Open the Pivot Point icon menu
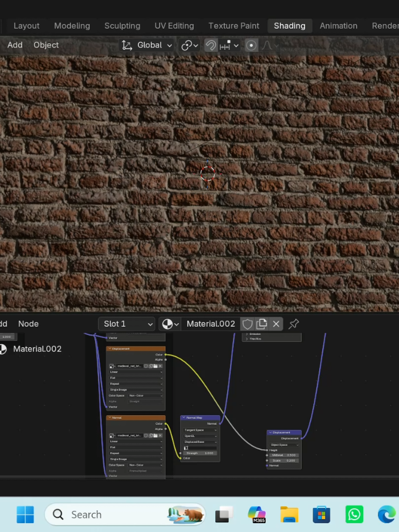This screenshot has height=532, width=399. pyautogui.click(x=190, y=45)
